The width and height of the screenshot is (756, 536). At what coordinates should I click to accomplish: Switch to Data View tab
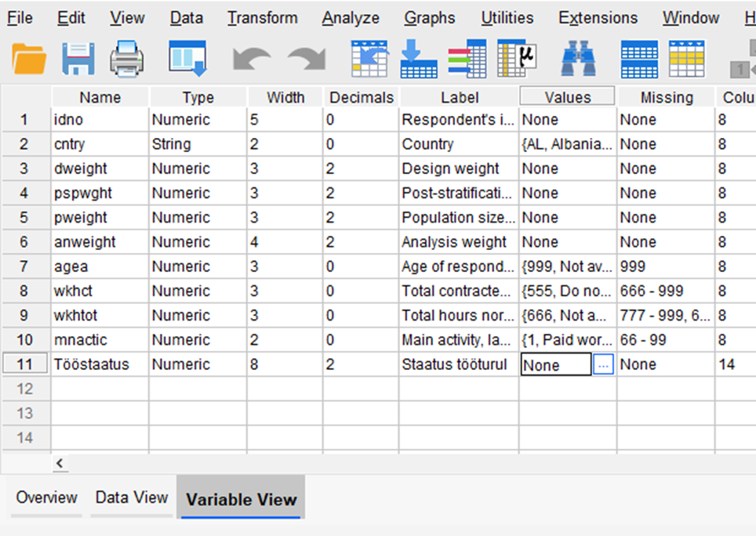coord(132,497)
